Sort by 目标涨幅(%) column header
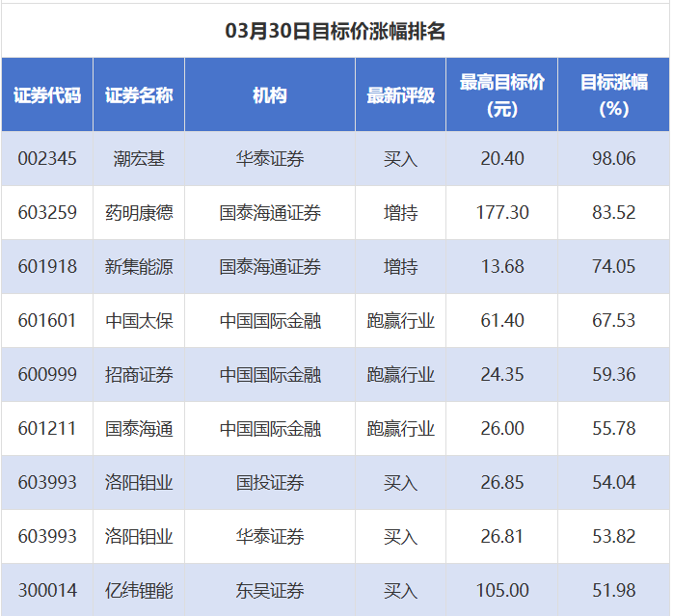 (x=613, y=95)
